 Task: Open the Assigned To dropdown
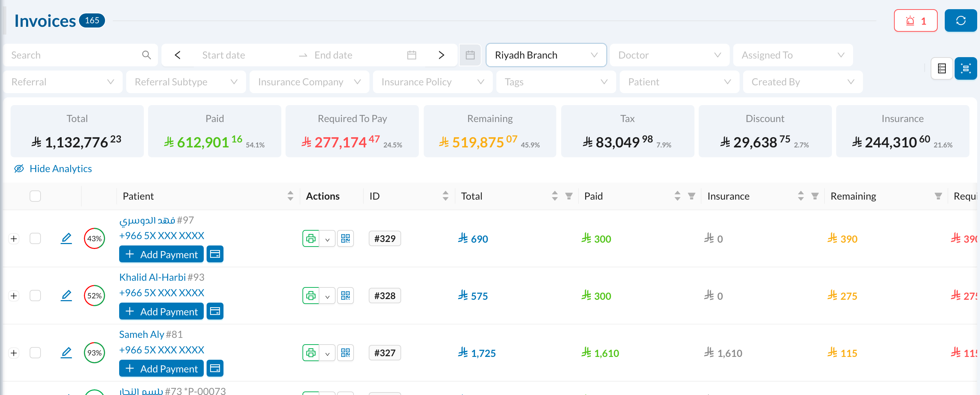pyautogui.click(x=793, y=55)
